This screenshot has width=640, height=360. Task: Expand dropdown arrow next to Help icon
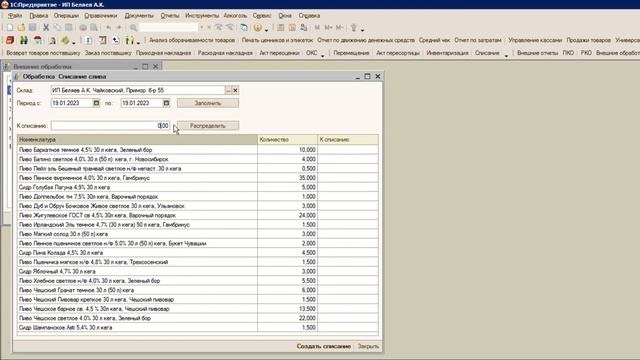tap(266, 29)
